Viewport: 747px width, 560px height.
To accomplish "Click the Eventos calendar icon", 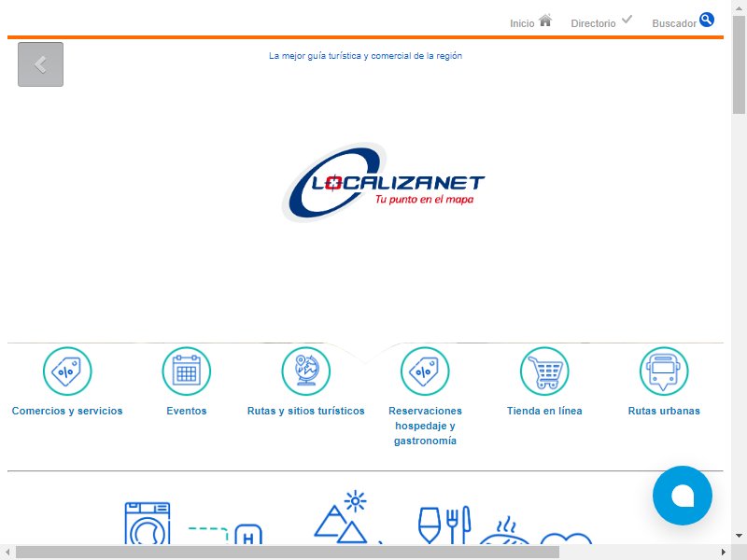I will (x=186, y=371).
